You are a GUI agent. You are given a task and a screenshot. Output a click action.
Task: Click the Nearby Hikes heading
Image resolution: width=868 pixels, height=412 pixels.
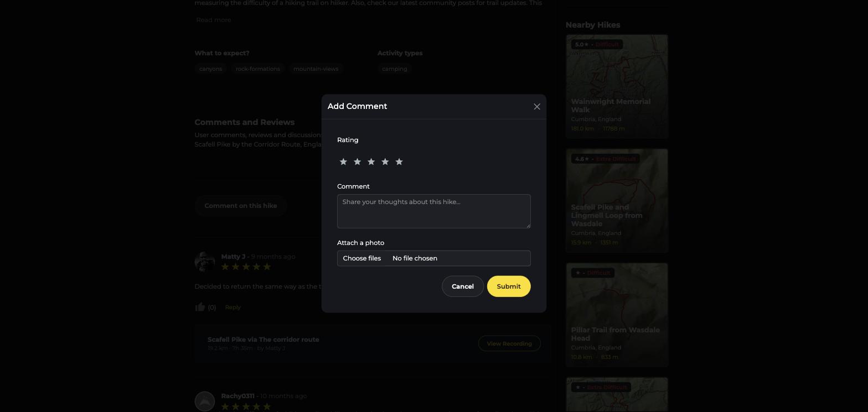593,25
